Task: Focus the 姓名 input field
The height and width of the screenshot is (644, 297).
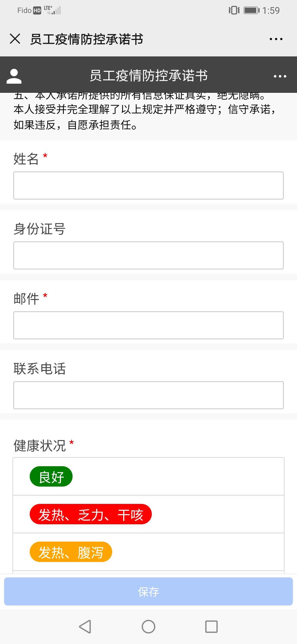Action: 148,185
